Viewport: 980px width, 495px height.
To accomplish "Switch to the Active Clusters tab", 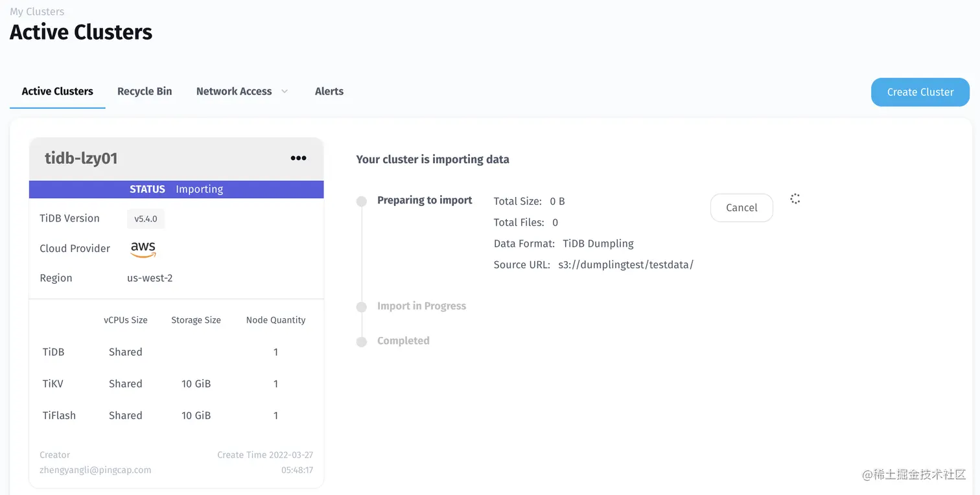I will (x=58, y=91).
